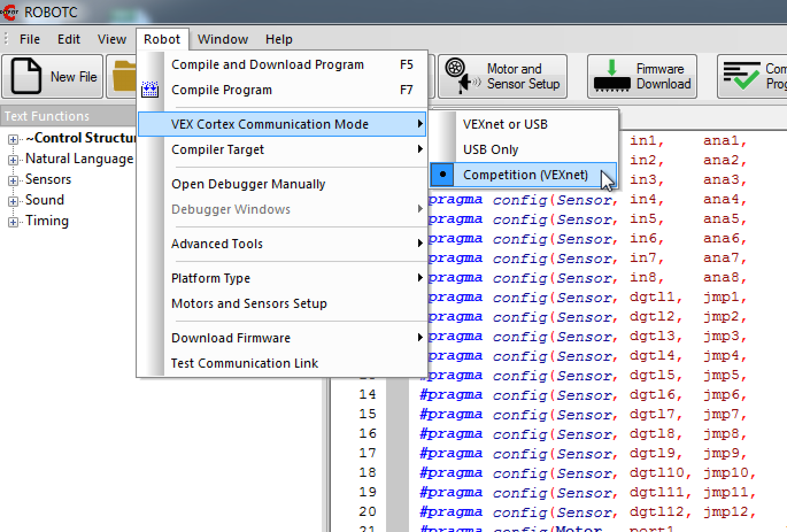This screenshot has width=787, height=532.
Task: Expand the Sound tree node
Action: [13, 201]
